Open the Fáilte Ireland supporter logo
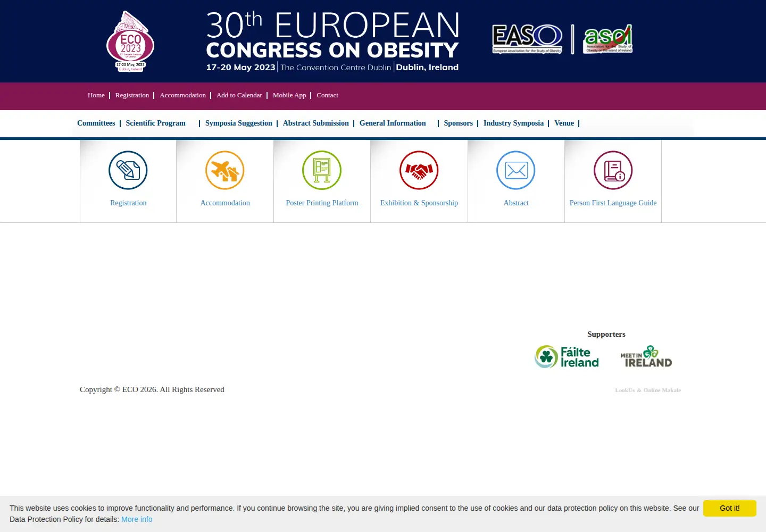Screen dimensions: 766x532 pos(567,357)
